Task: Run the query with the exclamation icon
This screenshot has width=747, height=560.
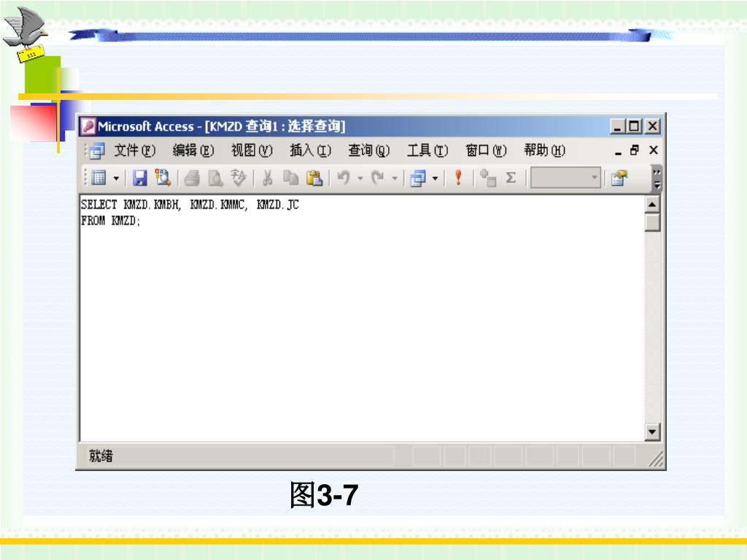Action: tap(458, 178)
